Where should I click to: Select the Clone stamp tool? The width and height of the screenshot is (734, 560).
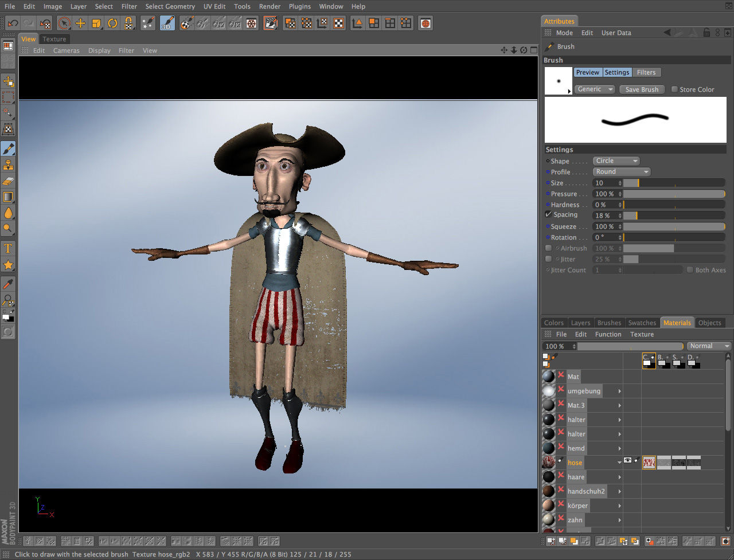click(x=8, y=165)
